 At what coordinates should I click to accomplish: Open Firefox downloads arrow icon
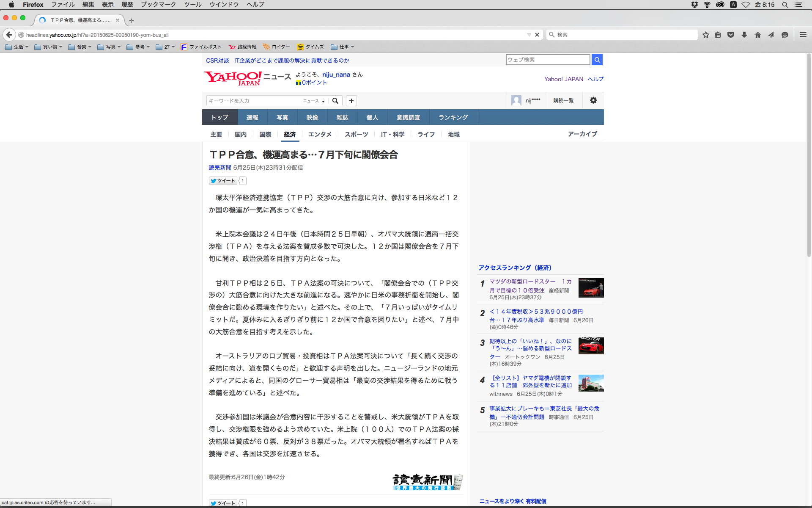(x=744, y=35)
